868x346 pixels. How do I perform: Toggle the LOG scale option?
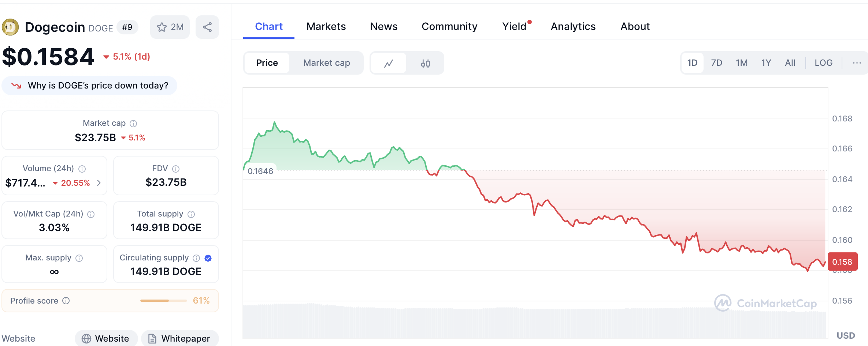(x=823, y=63)
